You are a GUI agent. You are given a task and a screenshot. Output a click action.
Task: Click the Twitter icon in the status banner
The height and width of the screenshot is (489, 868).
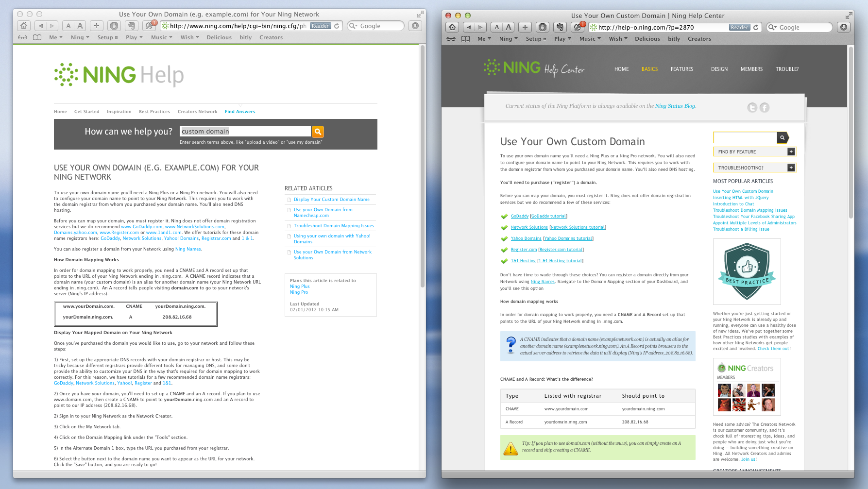(x=752, y=108)
